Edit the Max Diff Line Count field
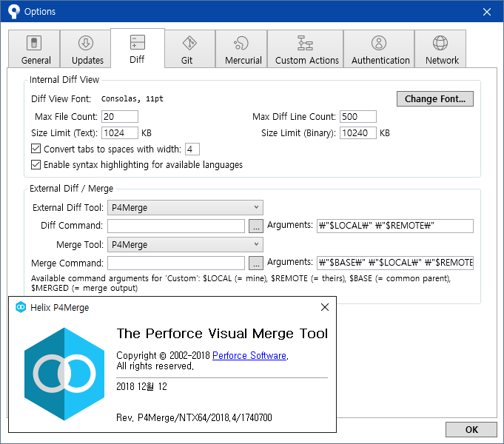This screenshot has height=444, width=504. point(358,116)
